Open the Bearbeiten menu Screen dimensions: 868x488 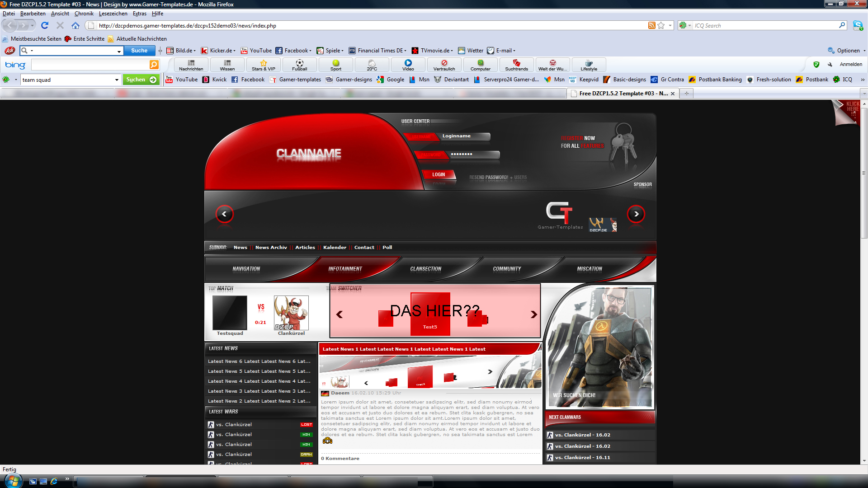pyautogui.click(x=33, y=14)
